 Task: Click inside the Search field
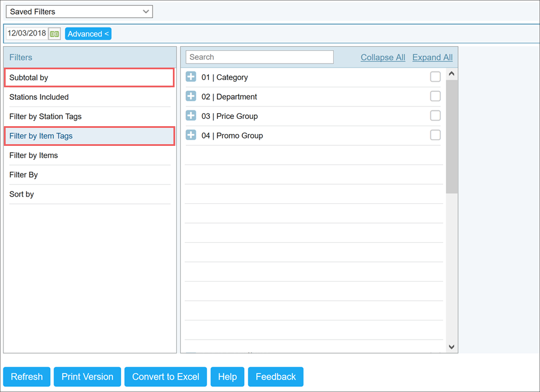point(259,57)
